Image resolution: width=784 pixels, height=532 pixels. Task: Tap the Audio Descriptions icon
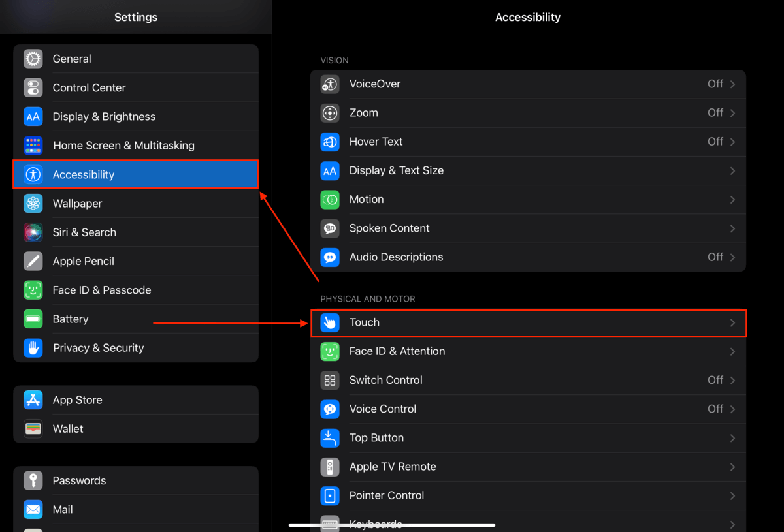pos(330,257)
